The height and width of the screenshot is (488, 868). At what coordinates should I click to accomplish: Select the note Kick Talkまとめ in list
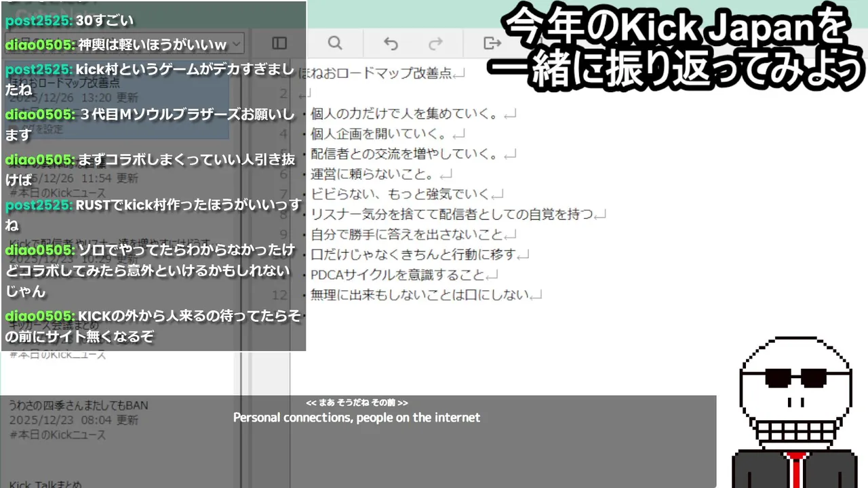tap(45, 484)
